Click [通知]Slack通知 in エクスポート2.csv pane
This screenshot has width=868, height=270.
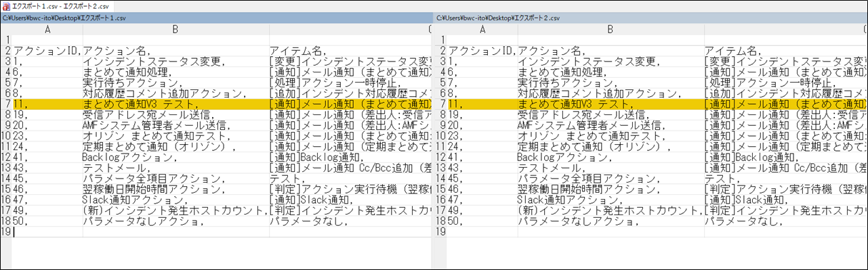(744, 200)
